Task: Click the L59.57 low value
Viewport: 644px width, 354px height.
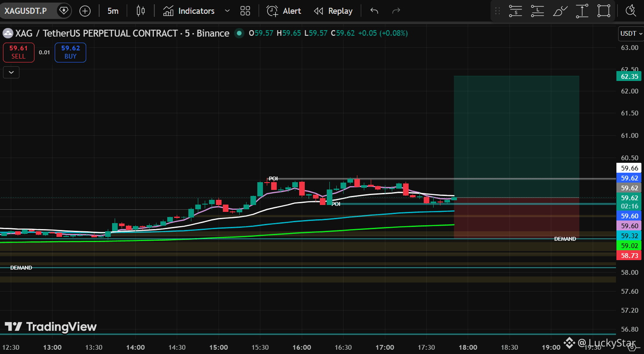Action: (x=316, y=33)
